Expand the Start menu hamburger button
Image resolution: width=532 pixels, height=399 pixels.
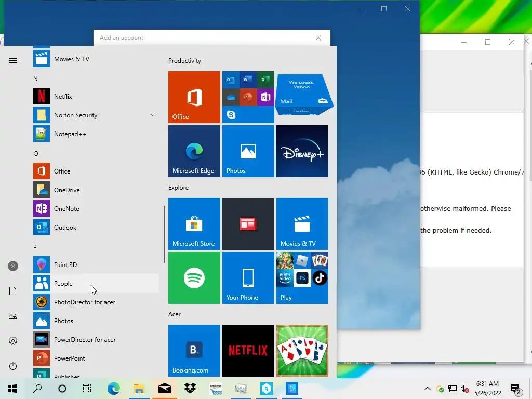(13, 60)
